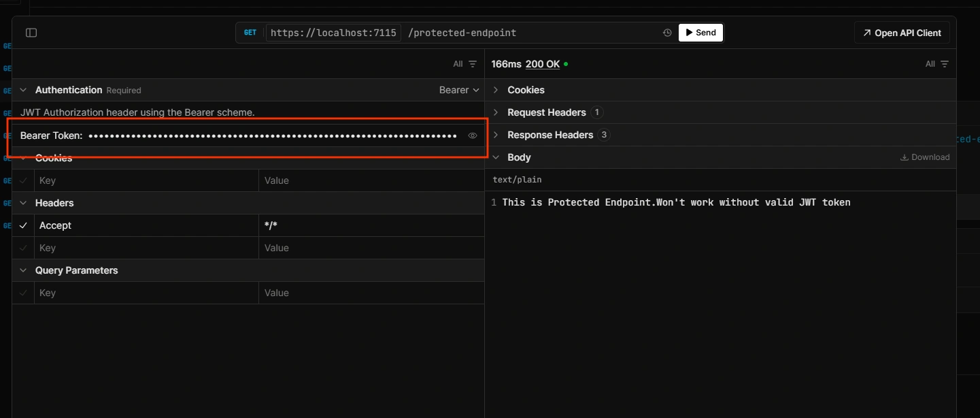The image size is (980, 418).
Task: Click the new header Value field
Action: pos(371,248)
